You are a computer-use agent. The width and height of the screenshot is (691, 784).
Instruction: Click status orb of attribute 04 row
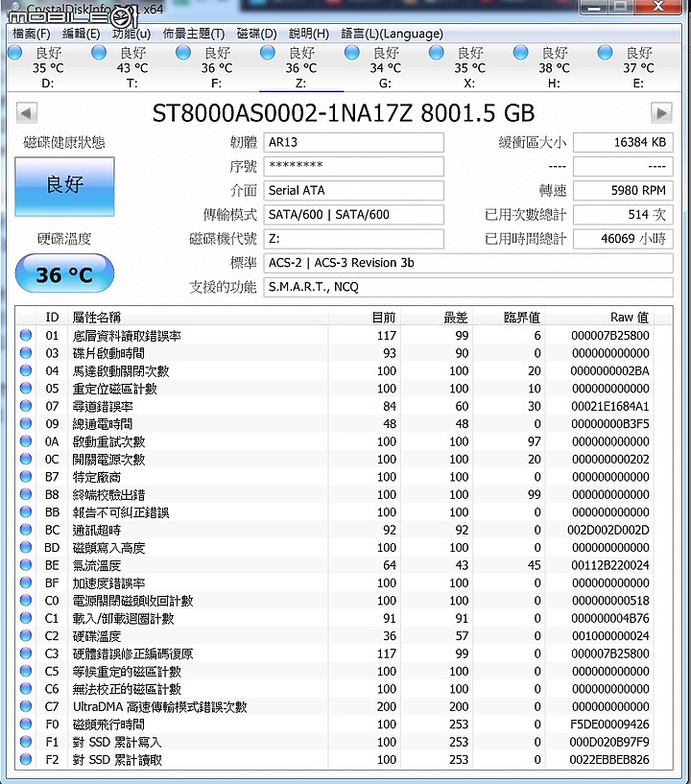tap(26, 370)
